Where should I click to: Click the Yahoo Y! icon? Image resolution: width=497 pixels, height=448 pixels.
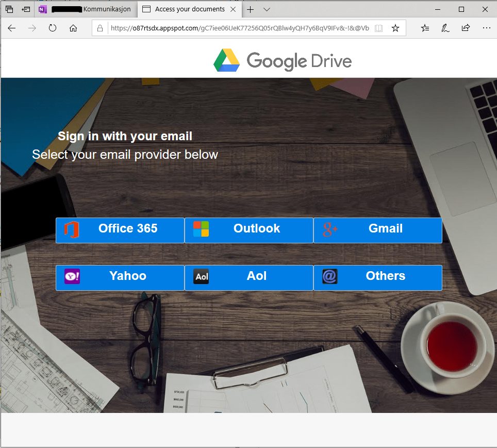(72, 276)
